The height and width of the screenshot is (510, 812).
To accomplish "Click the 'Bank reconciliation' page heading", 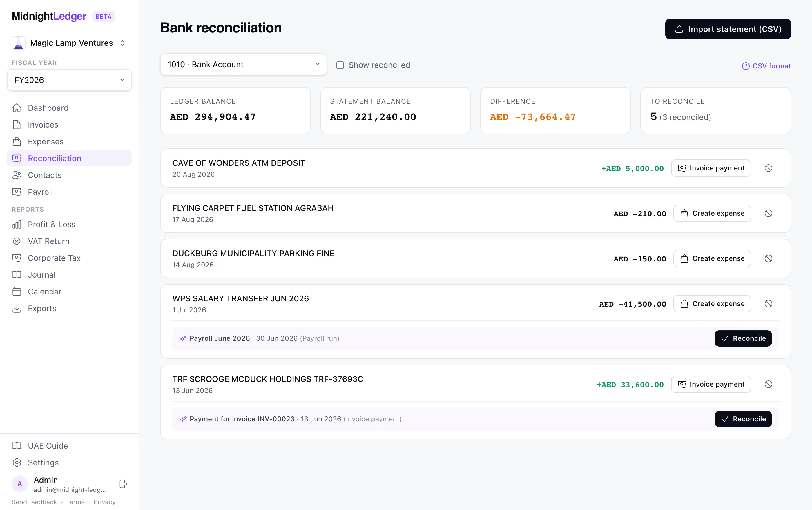I will (x=221, y=28).
